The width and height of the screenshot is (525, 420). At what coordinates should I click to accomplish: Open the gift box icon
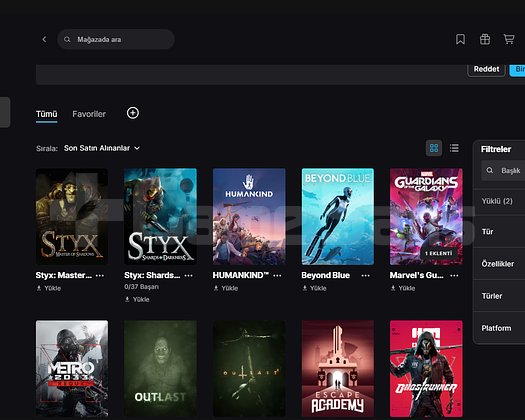485,39
